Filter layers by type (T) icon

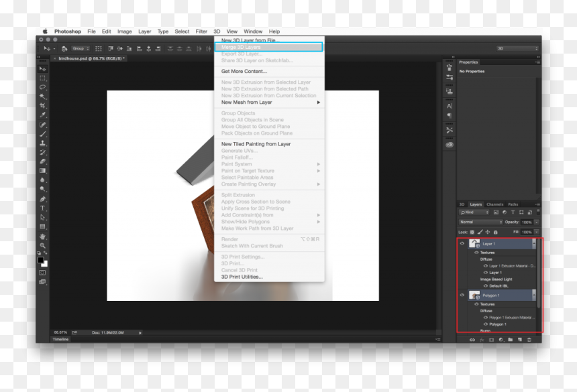pyautogui.click(x=513, y=212)
